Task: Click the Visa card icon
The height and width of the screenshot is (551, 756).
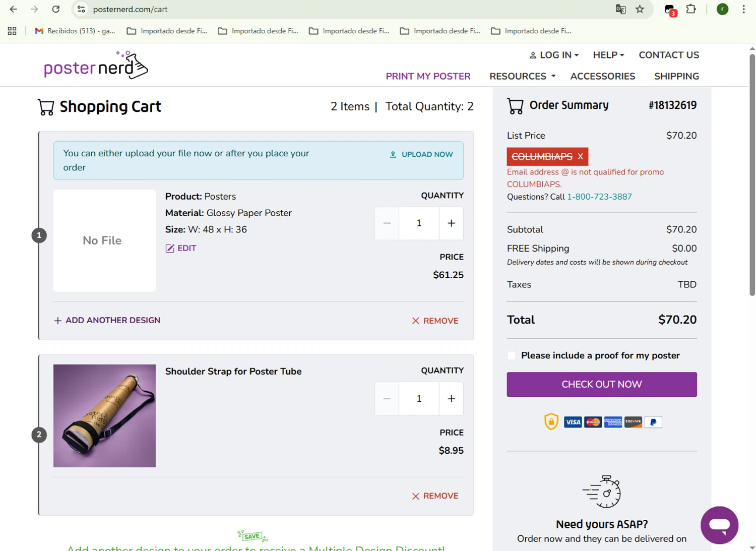Action: pyautogui.click(x=573, y=422)
